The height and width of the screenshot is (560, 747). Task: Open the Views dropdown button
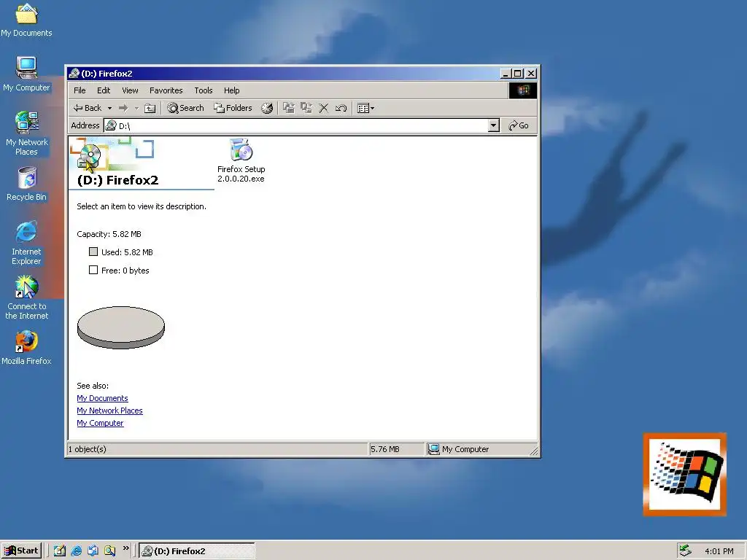366,108
